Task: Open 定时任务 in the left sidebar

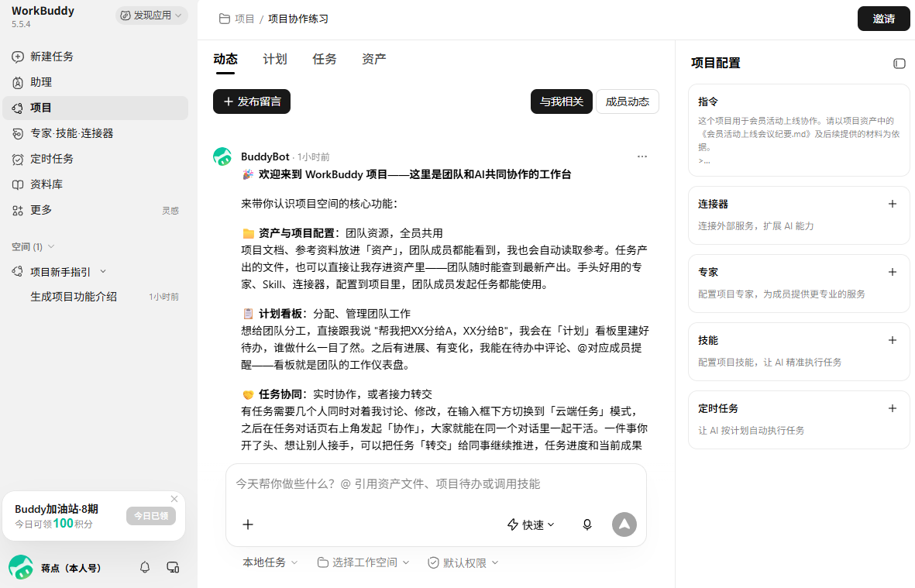Action: [95, 160]
